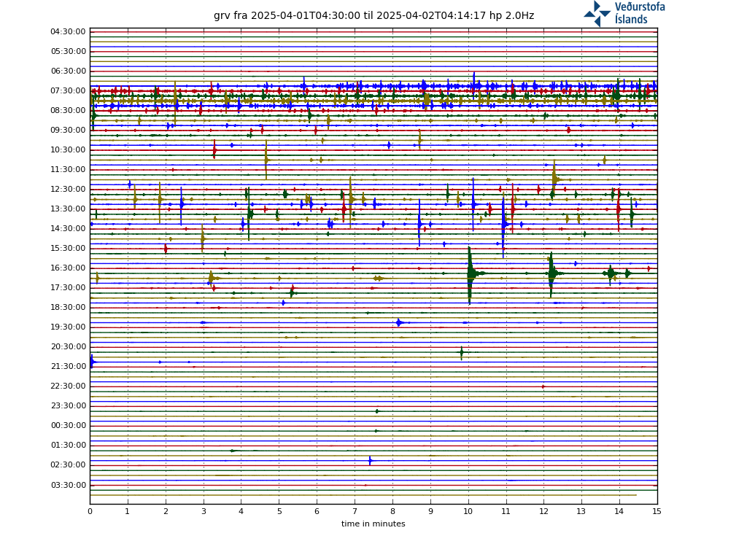Screen dimensions: 747x560
Task: Click the 14:30:00 time label
Action: coord(68,228)
